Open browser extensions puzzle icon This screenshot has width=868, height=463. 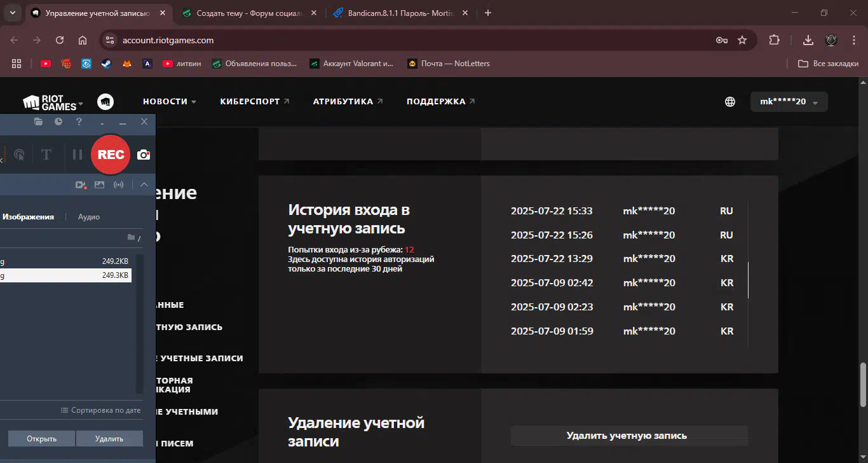774,40
